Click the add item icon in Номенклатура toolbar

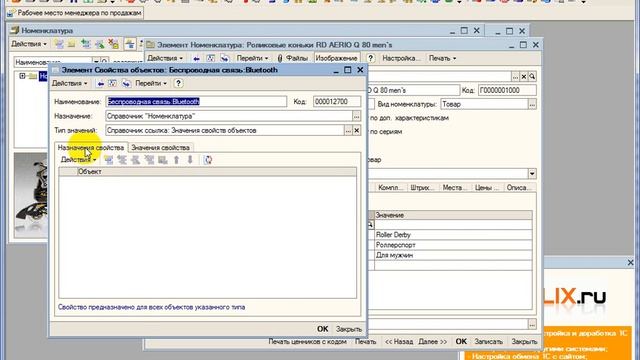(x=59, y=44)
